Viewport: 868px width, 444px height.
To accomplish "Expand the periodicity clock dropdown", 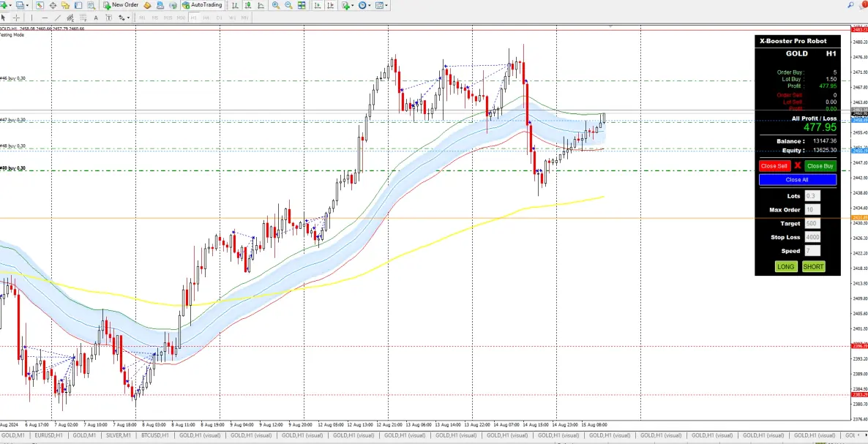I will 370,5.
